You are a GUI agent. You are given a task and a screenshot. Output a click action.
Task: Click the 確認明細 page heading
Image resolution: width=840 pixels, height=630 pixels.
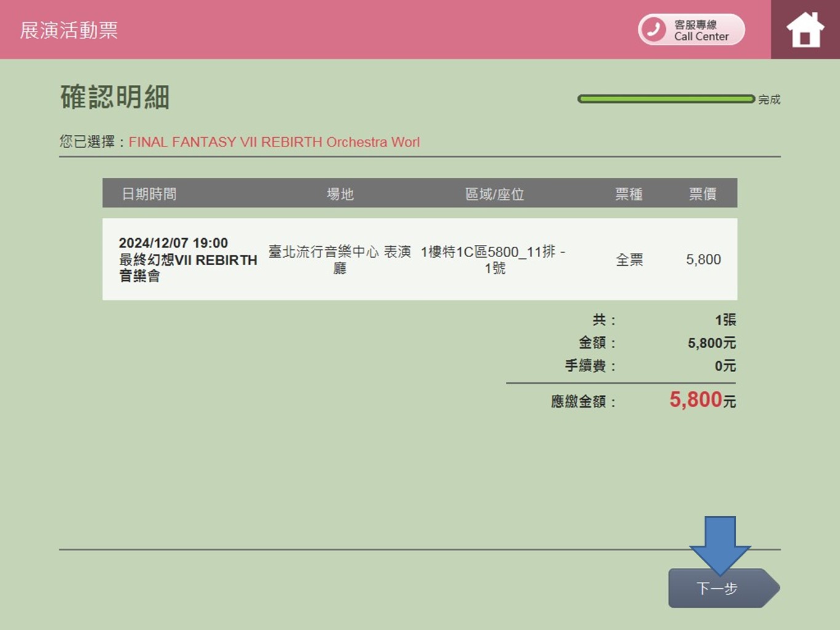[x=115, y=97]
